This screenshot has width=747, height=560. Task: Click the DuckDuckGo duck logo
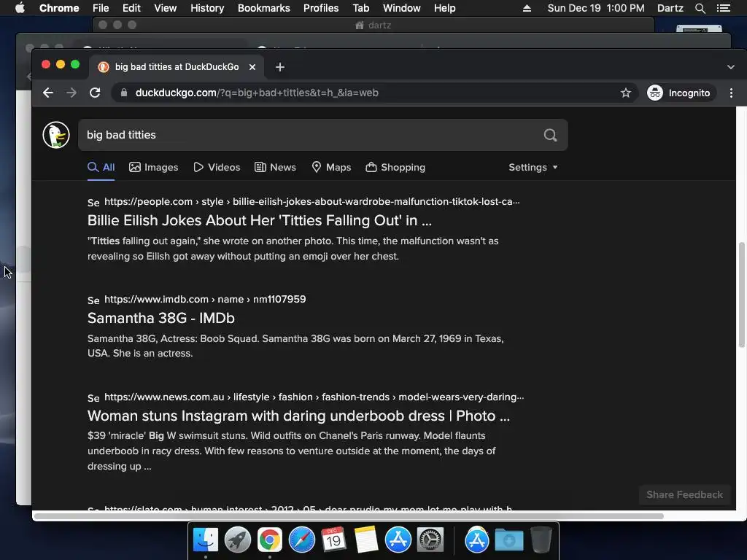[x=56, y=135]
